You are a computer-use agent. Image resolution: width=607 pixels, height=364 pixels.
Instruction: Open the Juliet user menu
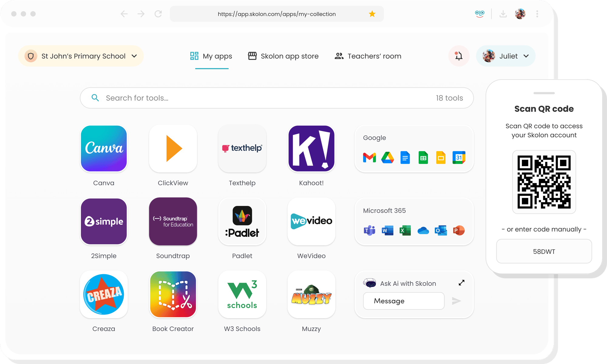[x=506, y=56]
